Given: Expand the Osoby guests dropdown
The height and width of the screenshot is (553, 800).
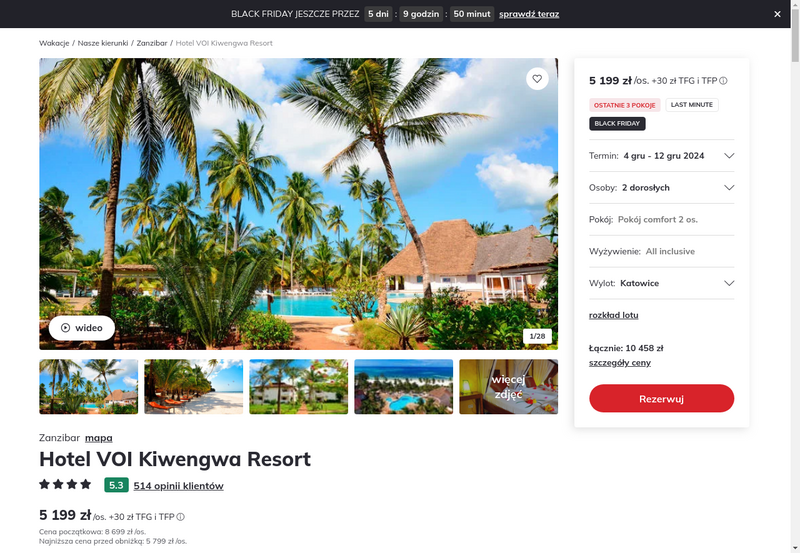Looking at the screenshot, I should 661,188.
